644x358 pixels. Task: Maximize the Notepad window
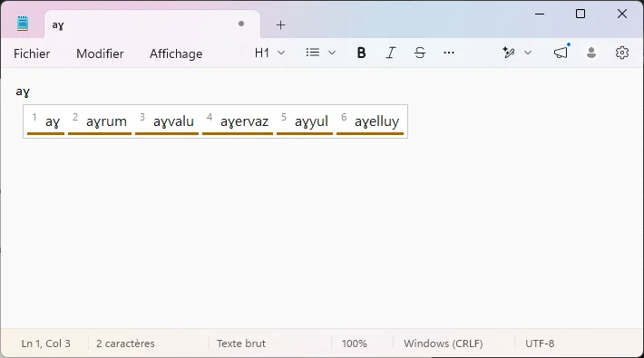[x=581, y=14]
